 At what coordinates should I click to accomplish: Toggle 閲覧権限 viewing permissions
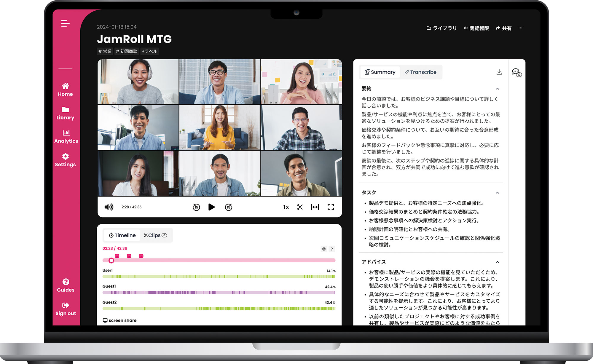[477, 28]
